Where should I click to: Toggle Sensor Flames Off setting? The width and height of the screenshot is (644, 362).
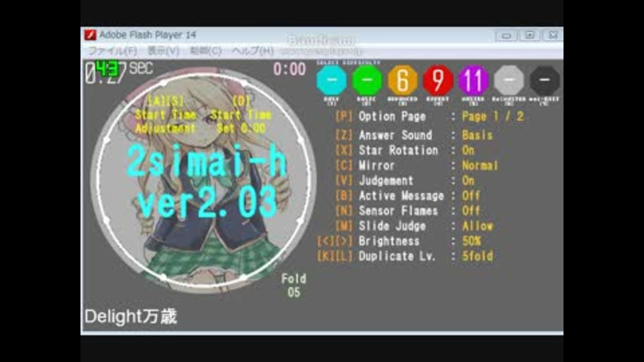(x=471, y=211)
